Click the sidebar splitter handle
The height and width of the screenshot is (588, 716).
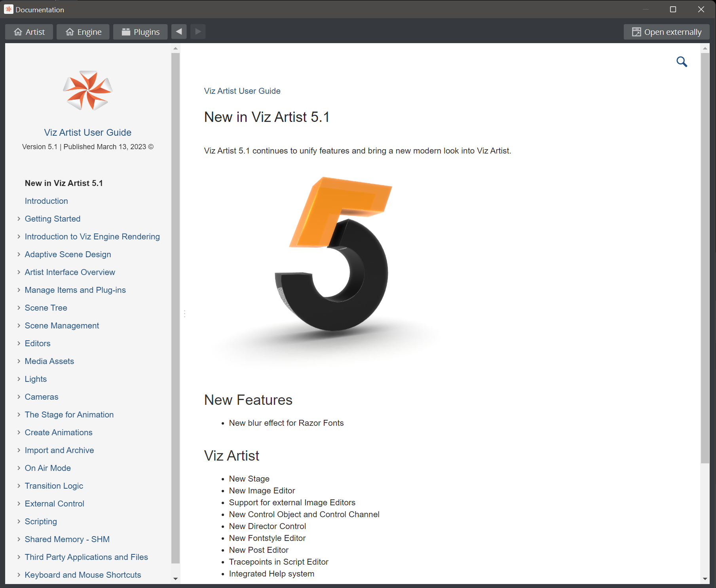tap(184, 314)
